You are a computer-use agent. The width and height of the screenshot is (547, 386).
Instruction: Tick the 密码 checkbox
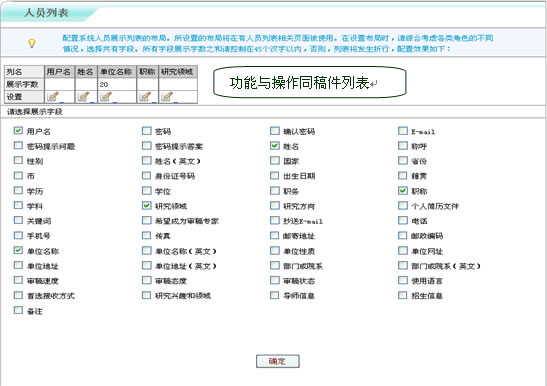tap(147, 131)
